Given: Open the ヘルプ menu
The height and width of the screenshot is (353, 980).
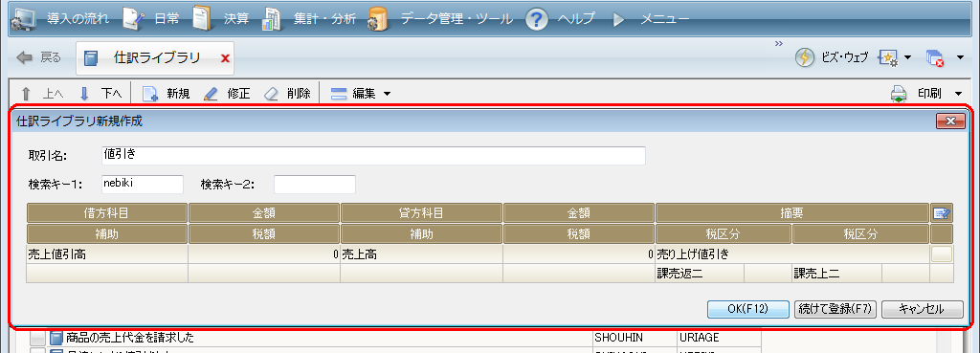Looking at the screenshot, I should tap(575, 19).
